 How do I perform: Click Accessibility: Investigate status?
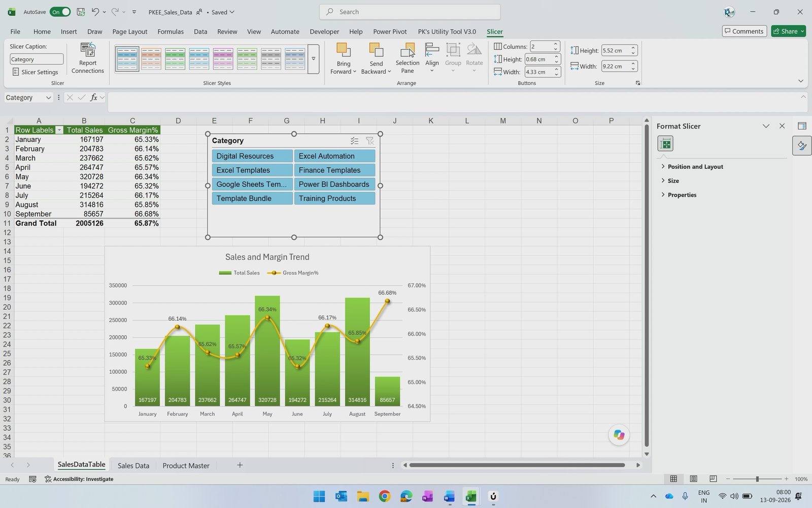click(79, 479)
